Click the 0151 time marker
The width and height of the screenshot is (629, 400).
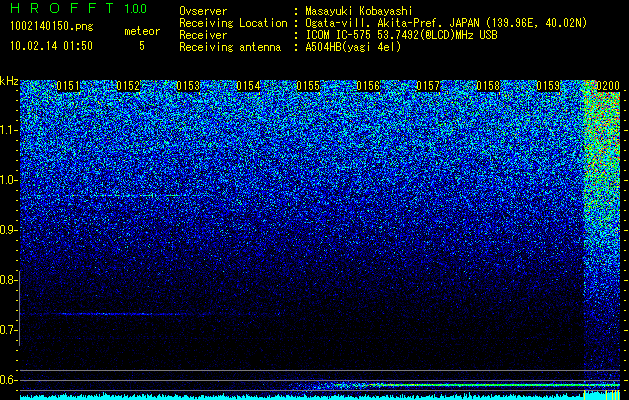coord(68,86)
